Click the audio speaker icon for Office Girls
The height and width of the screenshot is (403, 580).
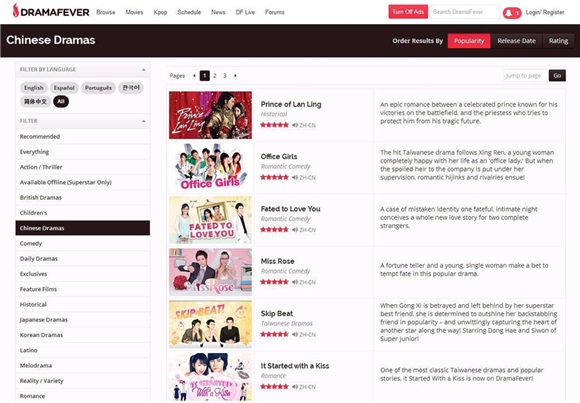pyautogui.click(x=295, y=177)
